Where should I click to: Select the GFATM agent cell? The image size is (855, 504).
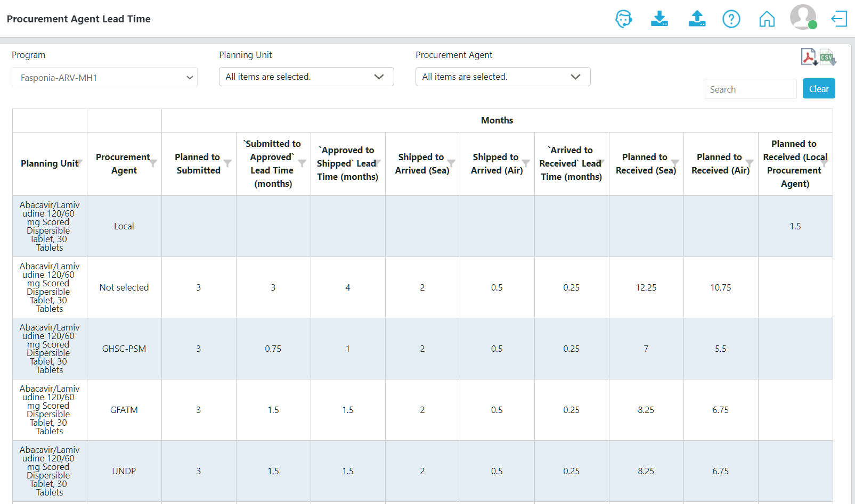pos(124,410)
